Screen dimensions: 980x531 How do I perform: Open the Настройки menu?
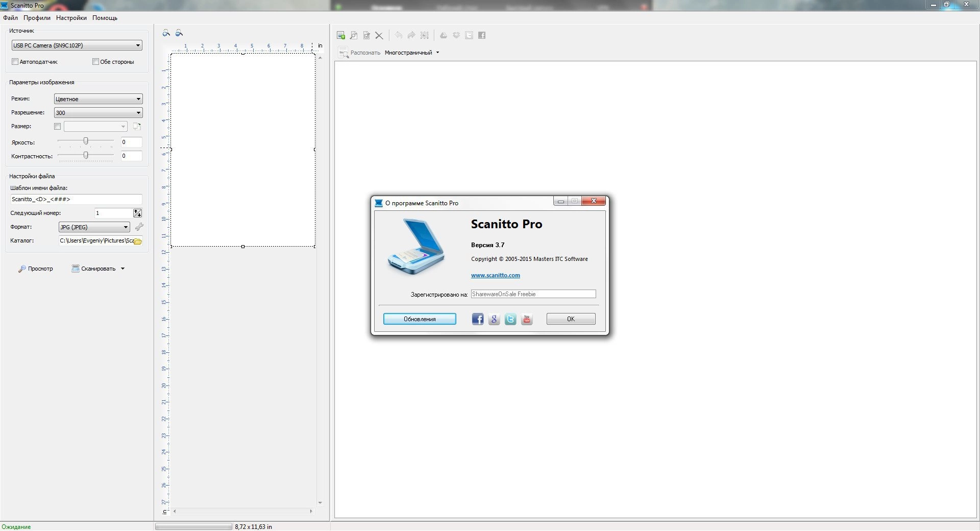[71, 18]
